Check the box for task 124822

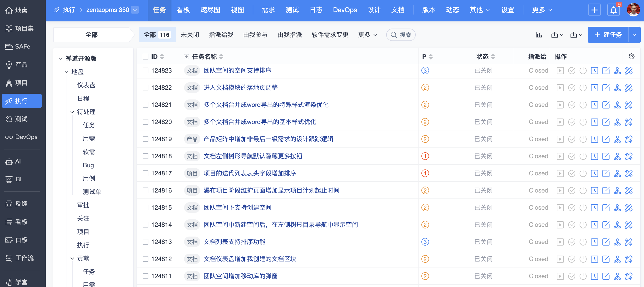[145, 88]
